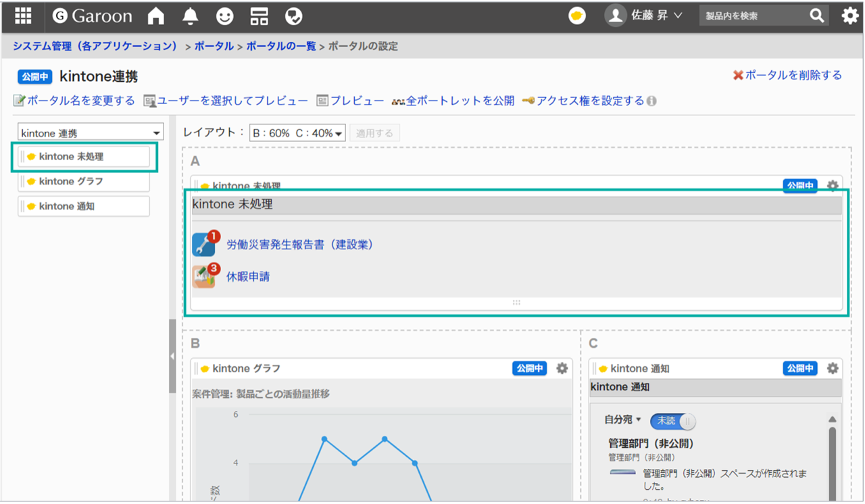Click the 休暇申請 app icon with badge 3
This screenshot has width=865, height=504.
[x=205, y=276]
